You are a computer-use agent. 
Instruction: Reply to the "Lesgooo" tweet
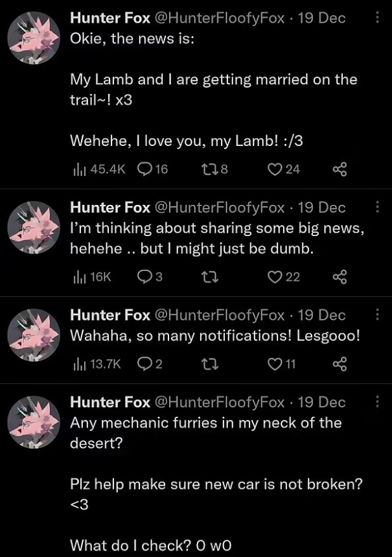pos(145,364)
